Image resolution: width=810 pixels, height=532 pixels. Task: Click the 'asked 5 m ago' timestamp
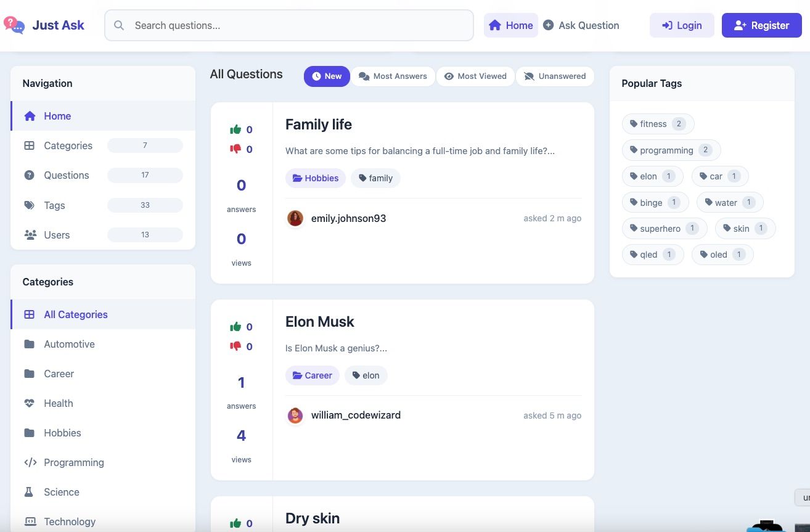click(552, 415)
